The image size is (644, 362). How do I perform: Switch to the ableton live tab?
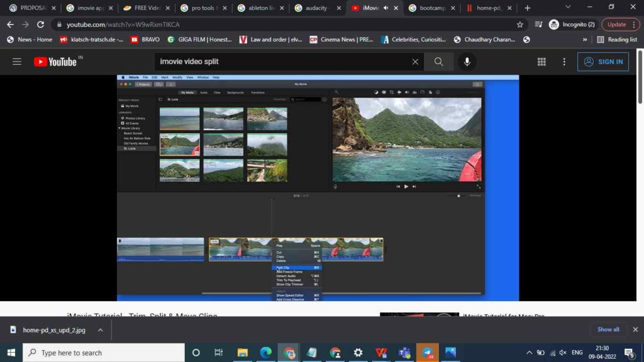[261, 8]
